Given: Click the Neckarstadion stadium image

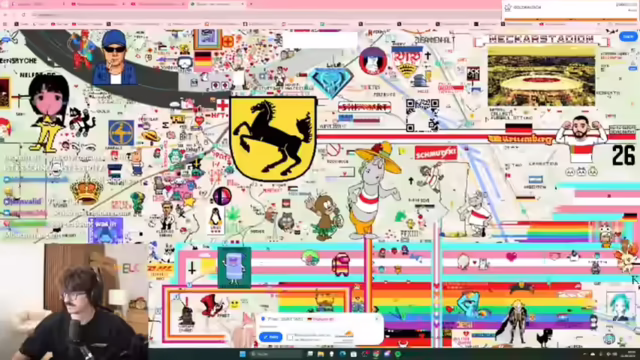Looking at the screenshot, I should [541, 76].
